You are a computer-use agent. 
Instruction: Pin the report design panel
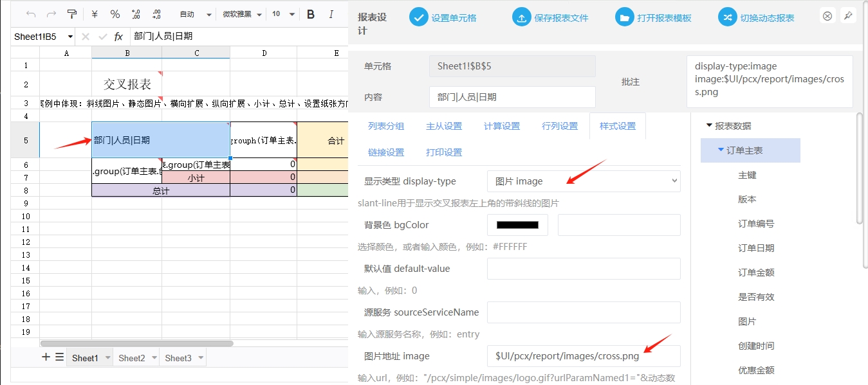pyautogui.click(x=848, y=16)
